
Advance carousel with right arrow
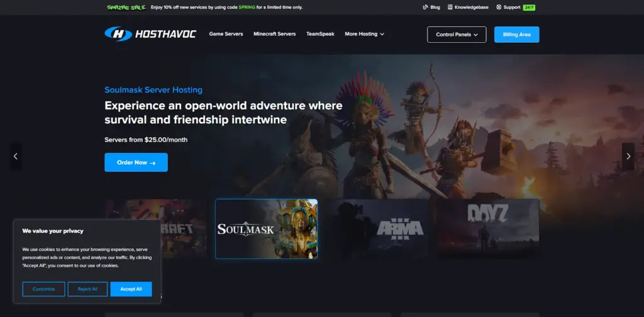[628, 157]
